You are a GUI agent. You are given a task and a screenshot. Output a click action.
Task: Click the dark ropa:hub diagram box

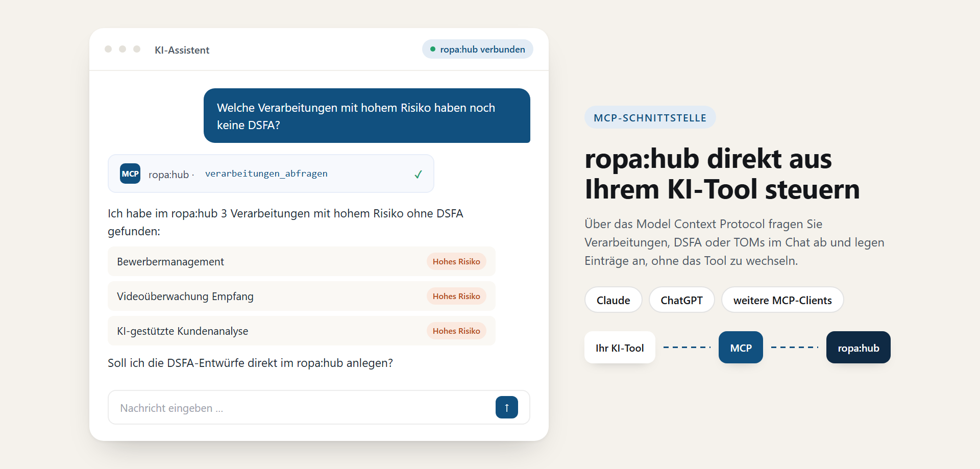click(858, 348)
